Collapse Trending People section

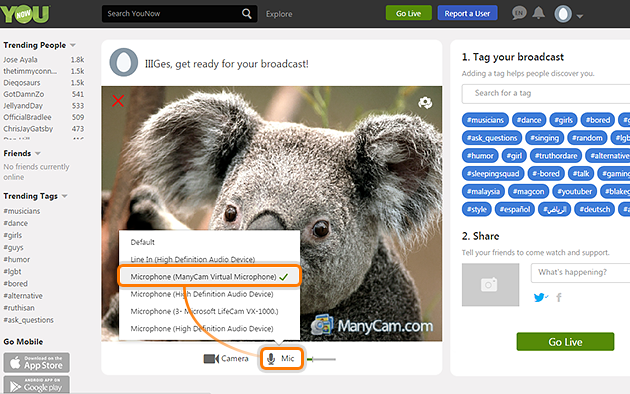pyautogui.click(x=73, y=45)
